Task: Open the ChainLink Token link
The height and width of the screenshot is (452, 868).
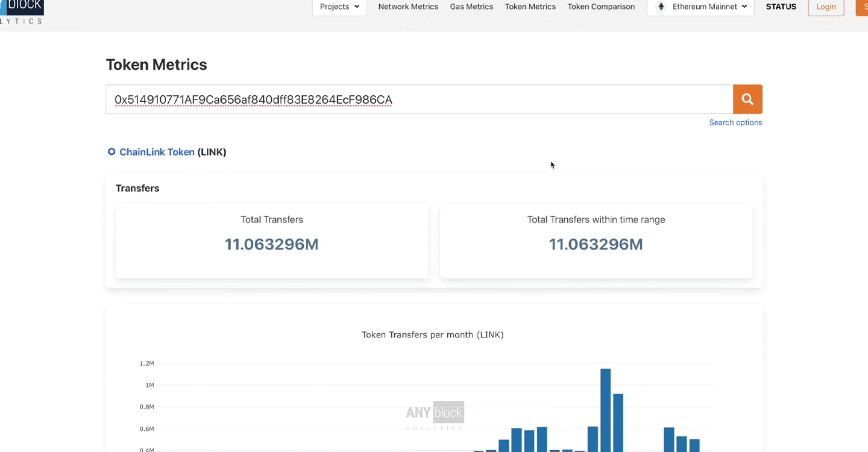Action: click(157, 152)
